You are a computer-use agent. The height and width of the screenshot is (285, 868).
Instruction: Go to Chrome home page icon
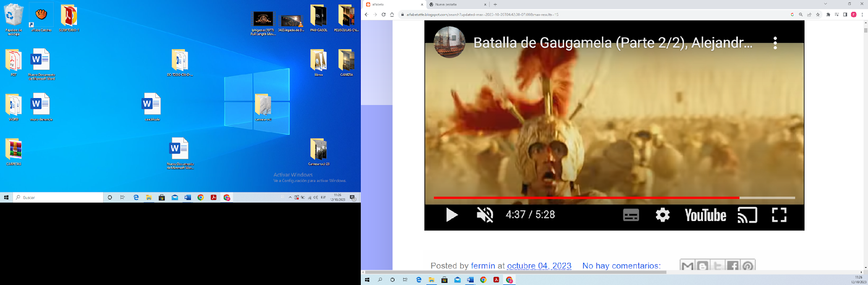coord(392,15)
